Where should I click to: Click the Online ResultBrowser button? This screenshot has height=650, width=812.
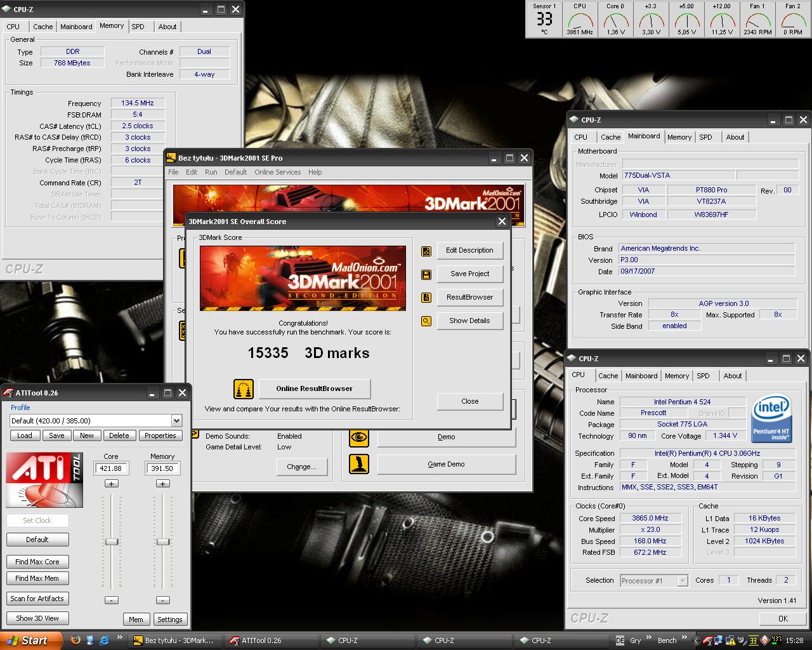click(x=314, y=388)
